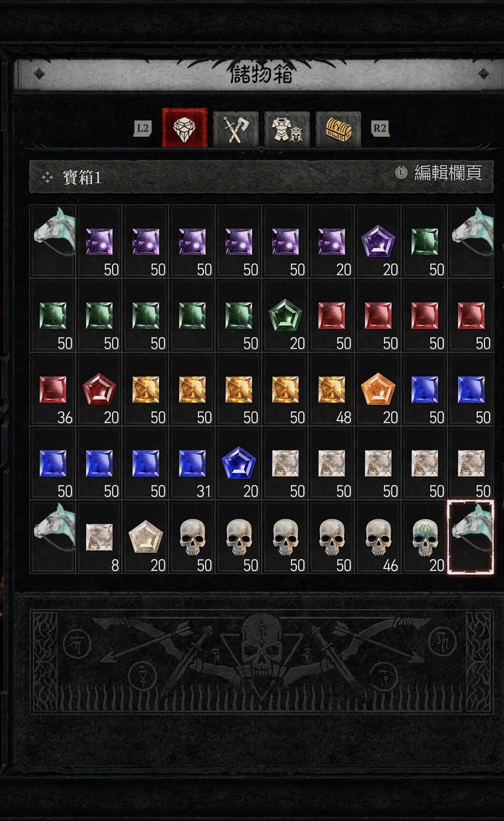Open the golden treasure chest tab

pos(338,129)
